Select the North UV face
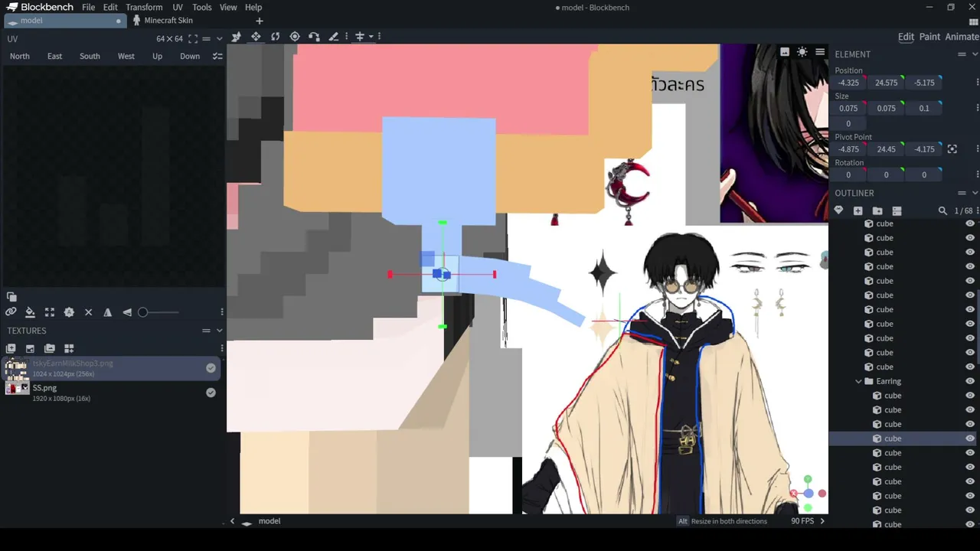 20,56
